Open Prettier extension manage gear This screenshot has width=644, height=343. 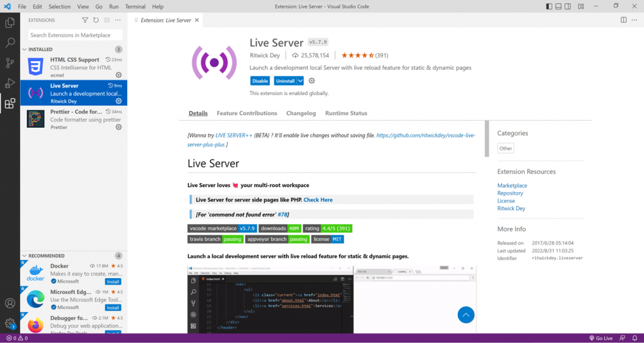click(x=119, y=127)
